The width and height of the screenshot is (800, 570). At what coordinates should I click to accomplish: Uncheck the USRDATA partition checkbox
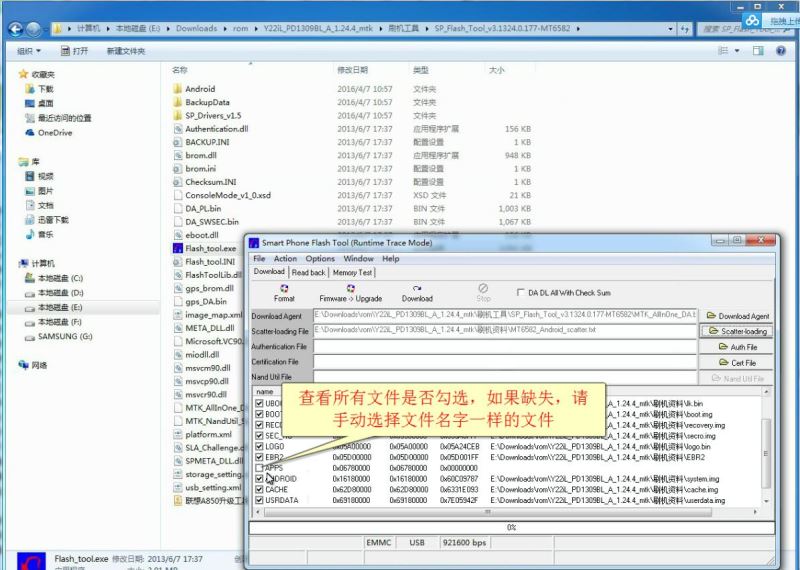259,500
